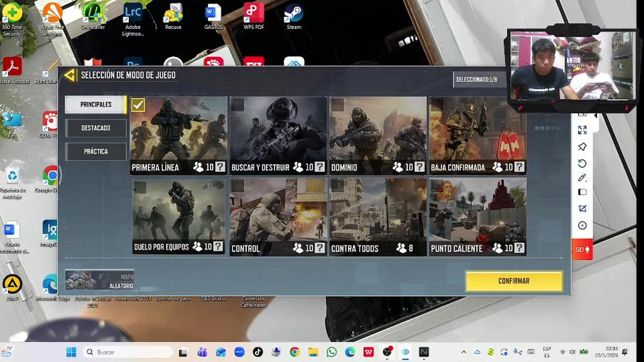Select the Contra Todos mode card

pos(378,217)
